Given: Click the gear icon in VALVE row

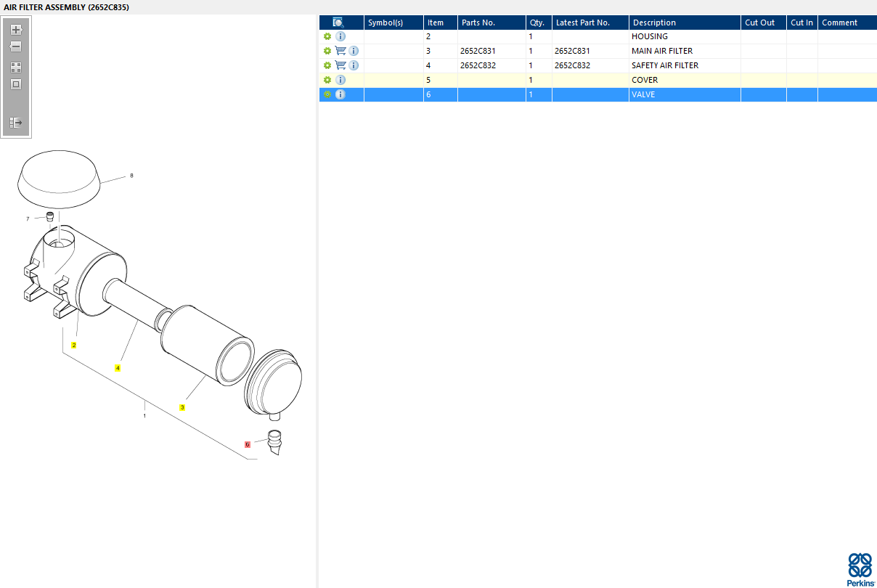Looking at the screenshot, I should pyautogui.click(x=327, y=94).
